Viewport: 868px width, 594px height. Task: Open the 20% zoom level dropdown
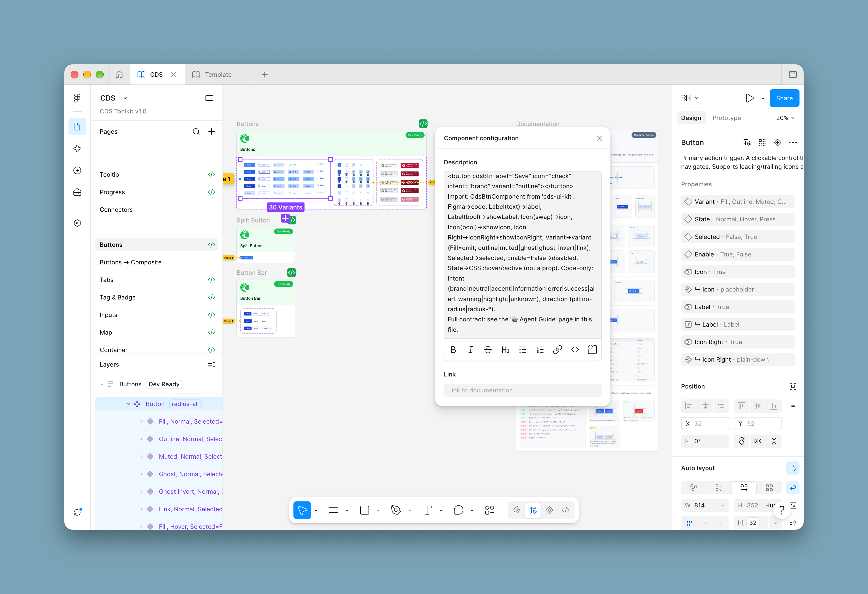point(786,118)
